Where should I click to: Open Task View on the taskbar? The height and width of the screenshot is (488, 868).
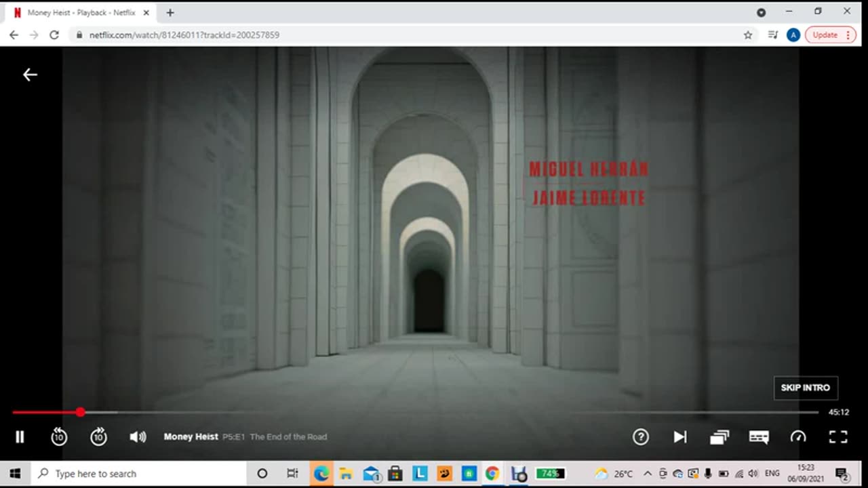[292, 474]
